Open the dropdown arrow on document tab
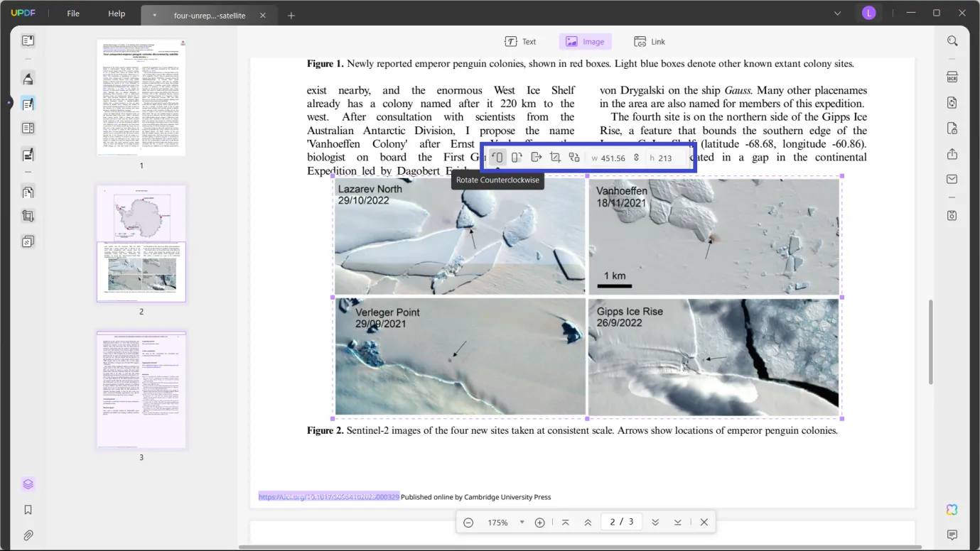Screen dimensions: 980x551 155,16
